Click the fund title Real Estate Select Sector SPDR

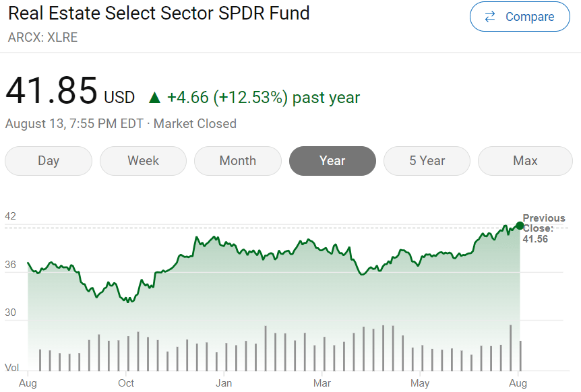click(x=159, y=13)
